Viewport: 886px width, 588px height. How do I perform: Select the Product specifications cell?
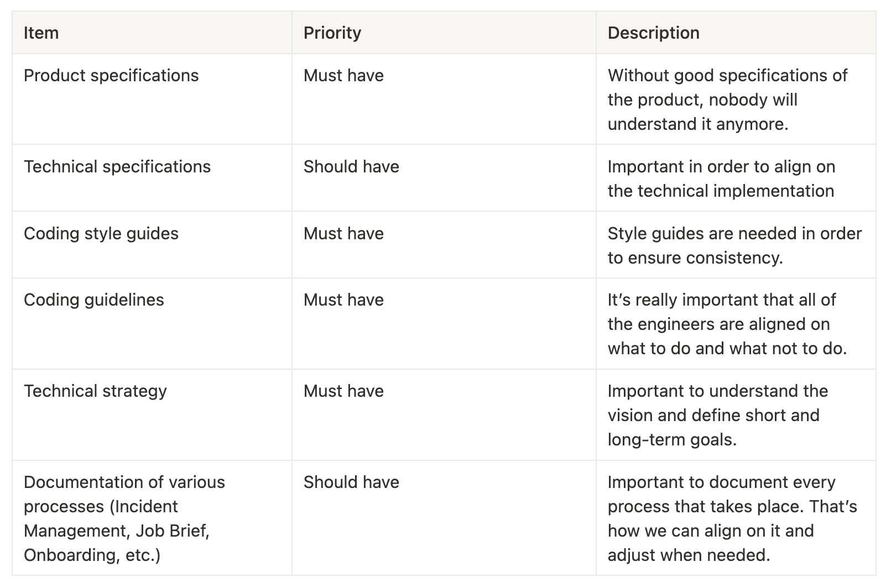pos(111,76)
